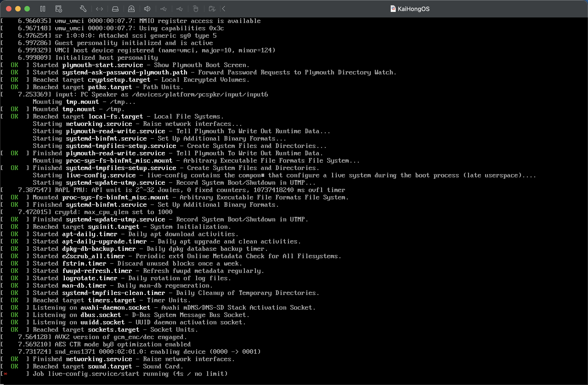Screen dimensions: 588x385
Task: Click the CD/DVD drive icon
Action: 131,9
